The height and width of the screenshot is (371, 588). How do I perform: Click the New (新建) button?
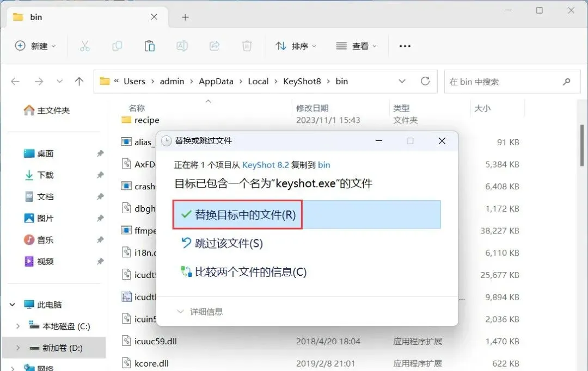coord(35,46)
